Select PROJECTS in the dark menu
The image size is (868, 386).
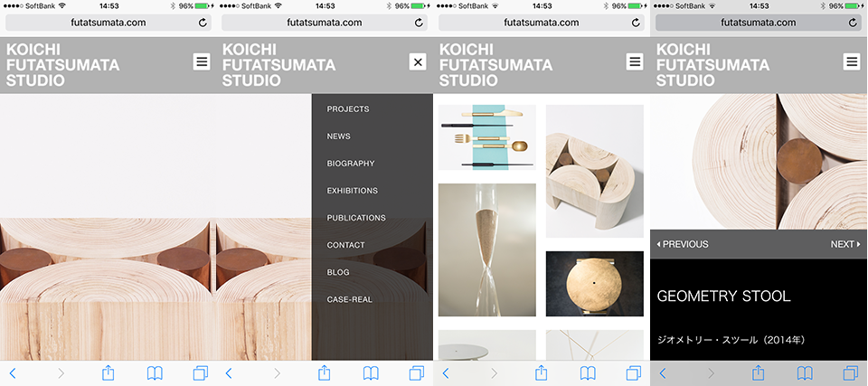coord(347,109)
